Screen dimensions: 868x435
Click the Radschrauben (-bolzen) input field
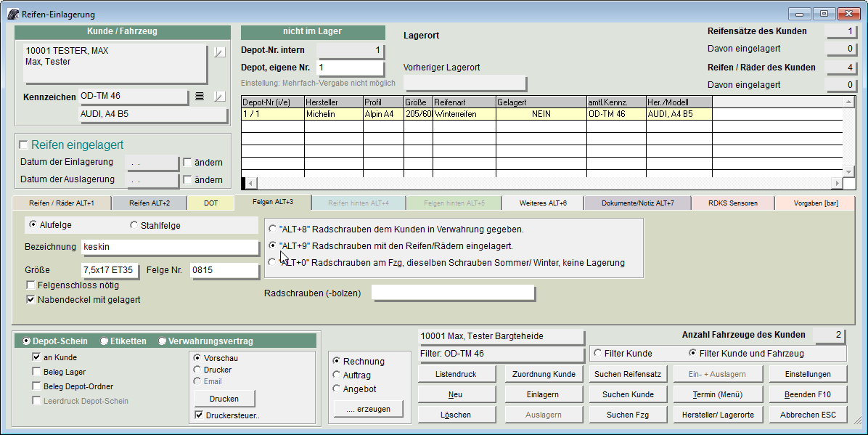pos(453,293)
